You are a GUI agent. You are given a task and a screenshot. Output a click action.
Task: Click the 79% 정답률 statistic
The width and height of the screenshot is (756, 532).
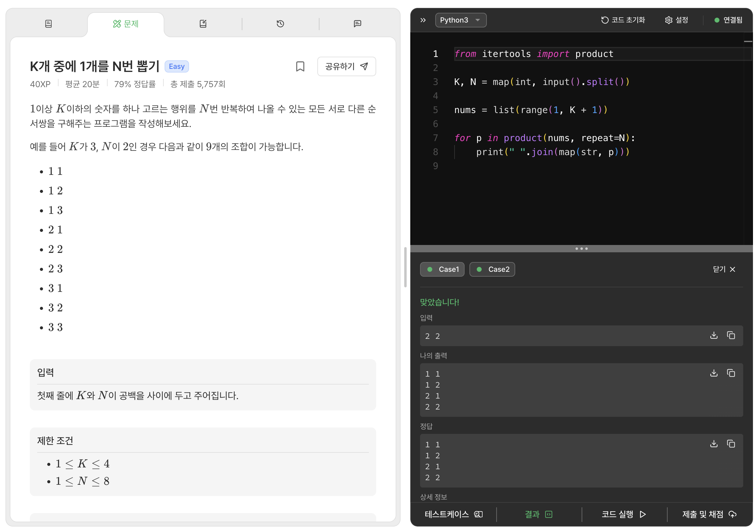[x=135, y=84]
